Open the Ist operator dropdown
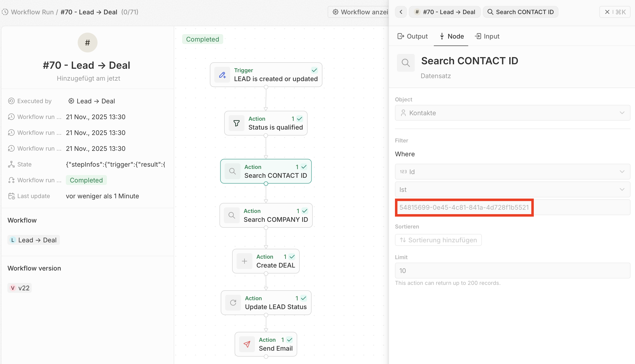 click(x=512, y=190)
